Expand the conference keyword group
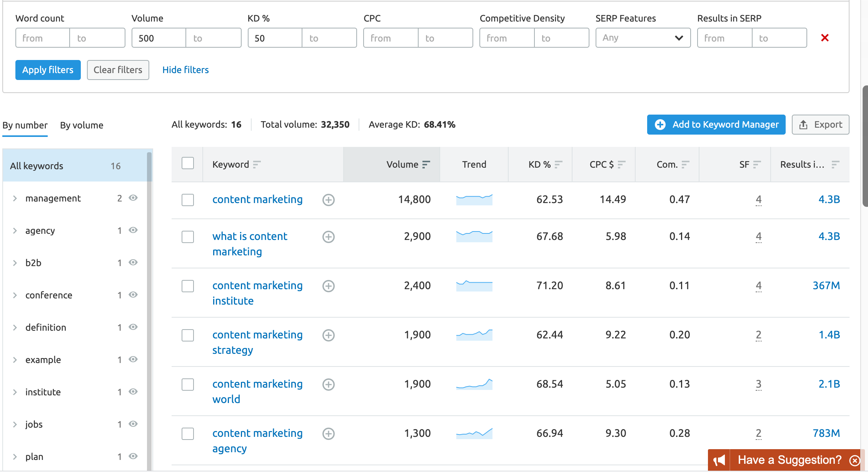The image size is (868, 473). click(x=15, y=295)
